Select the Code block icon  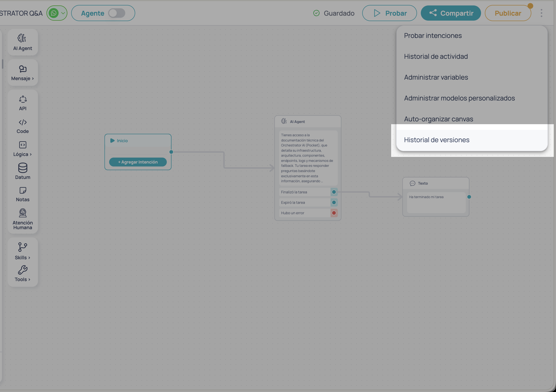tap(23, 125)
